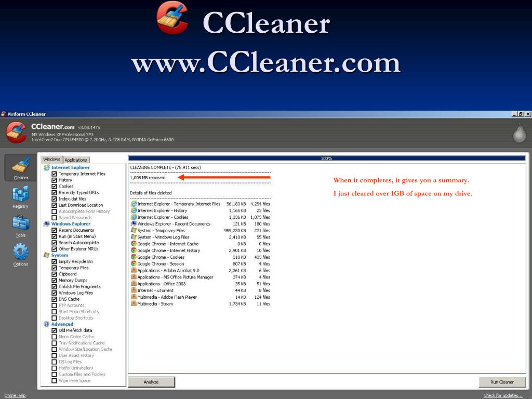The width and height of the screenshot is (532, 399).
Task: Click Chrome icon beside Internet History result
Action: [x=134, y=250]
